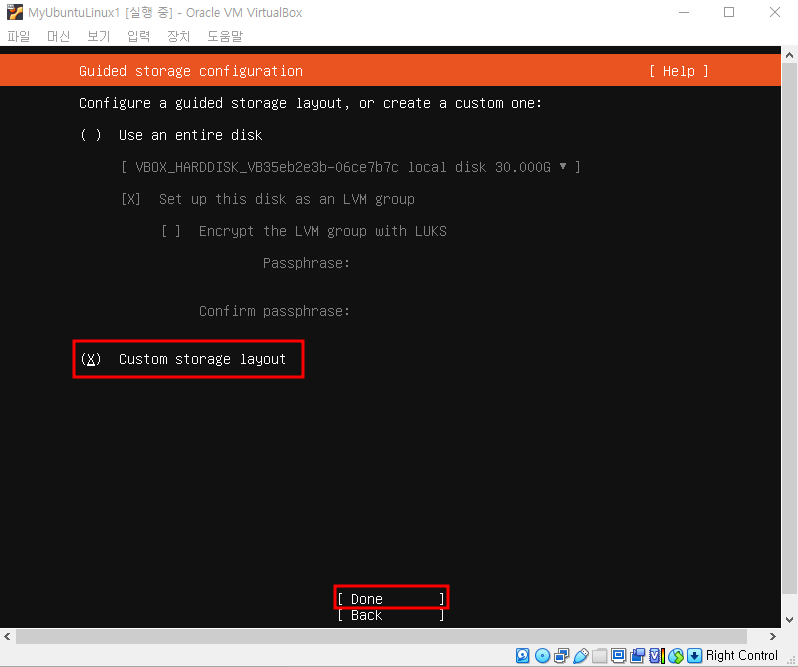
Task: Enable 'Encrypt the LVM group with LUKS'
Action: click(171, 231)
